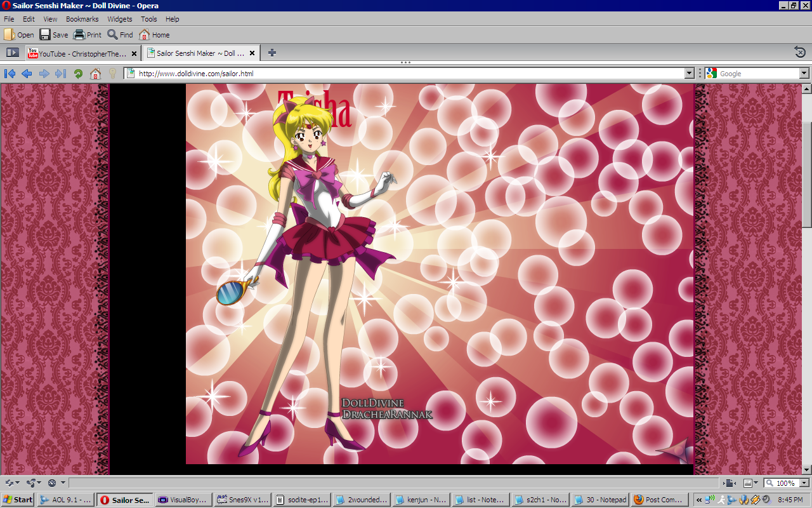Open a new tab with the plus icon

click(272, 53)
